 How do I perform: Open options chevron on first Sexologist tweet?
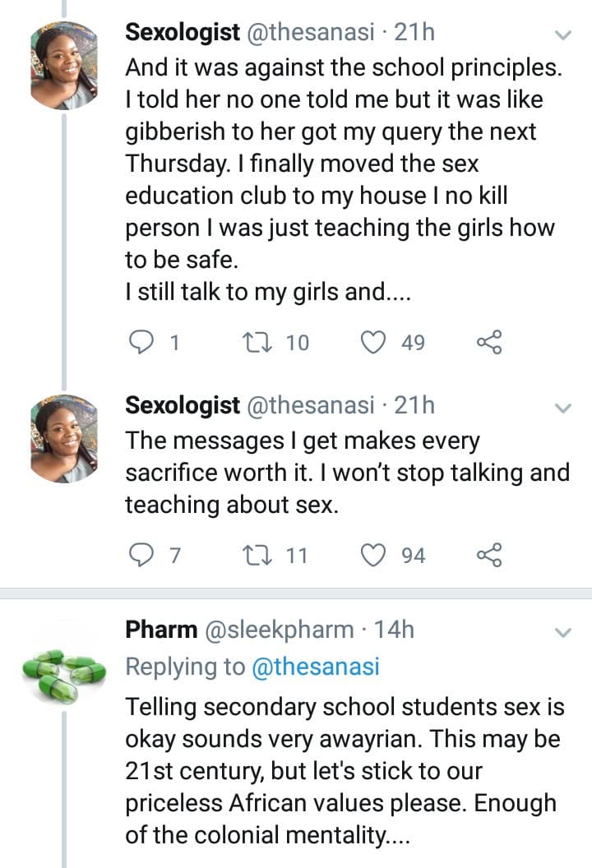[563, 35]
